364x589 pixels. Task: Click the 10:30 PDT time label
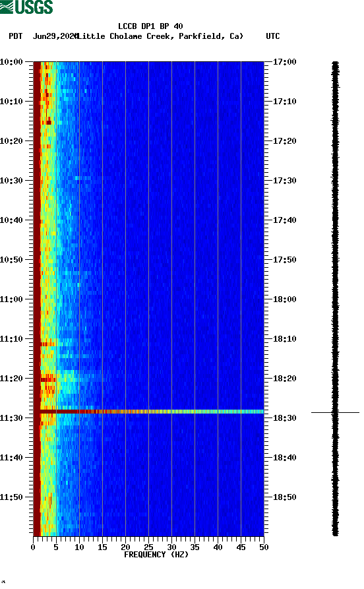(11, 180)
